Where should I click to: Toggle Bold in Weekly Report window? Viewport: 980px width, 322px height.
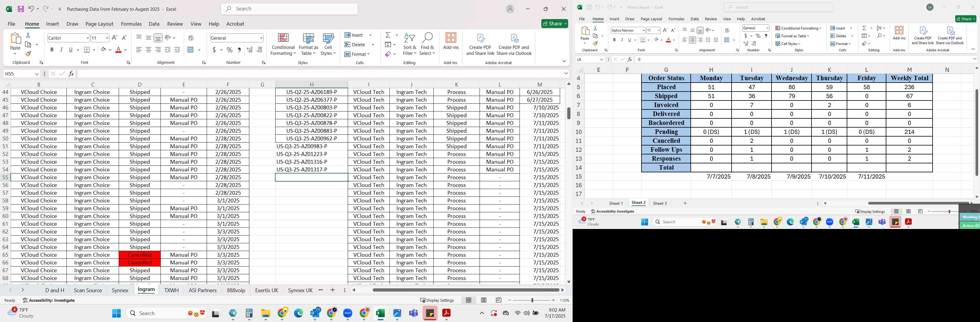coord(614,40)
